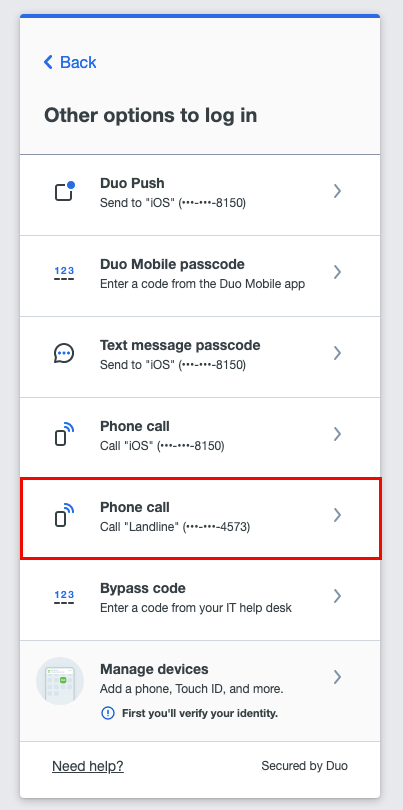The height and width of the screenshot is (810, 403).
Task: Click the Bypass code 123 icon
Action: (64, 597)
